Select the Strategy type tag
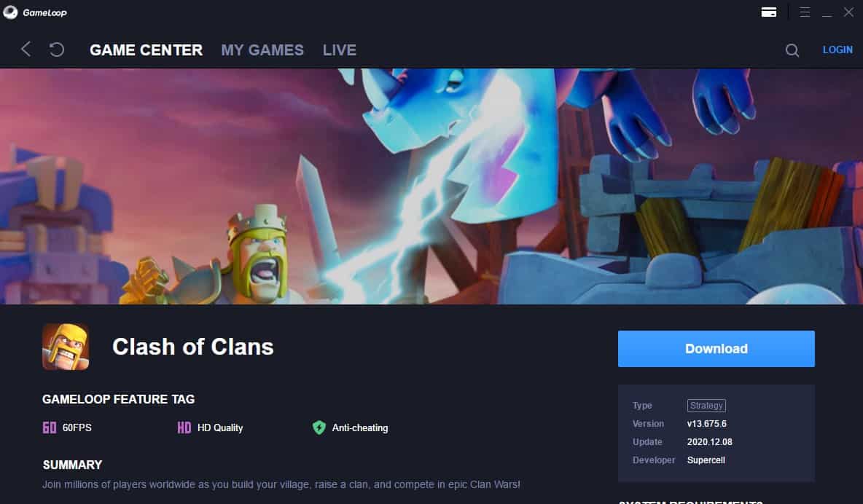 [x=706, y=406]
